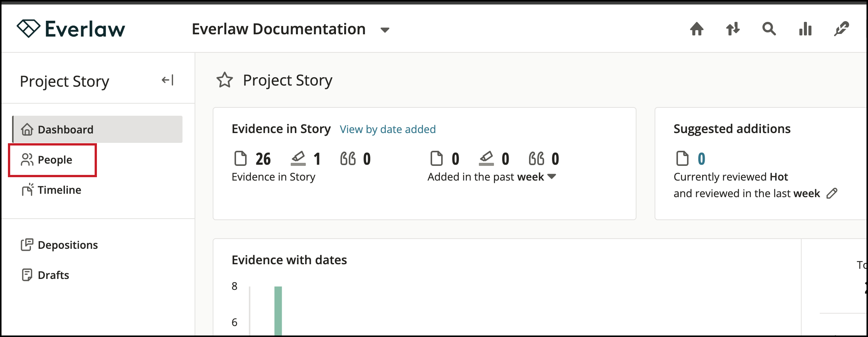Viewport: 868px width, 337px height.
Task: Click the 26 documents count in Story
Action: point(263,159)
